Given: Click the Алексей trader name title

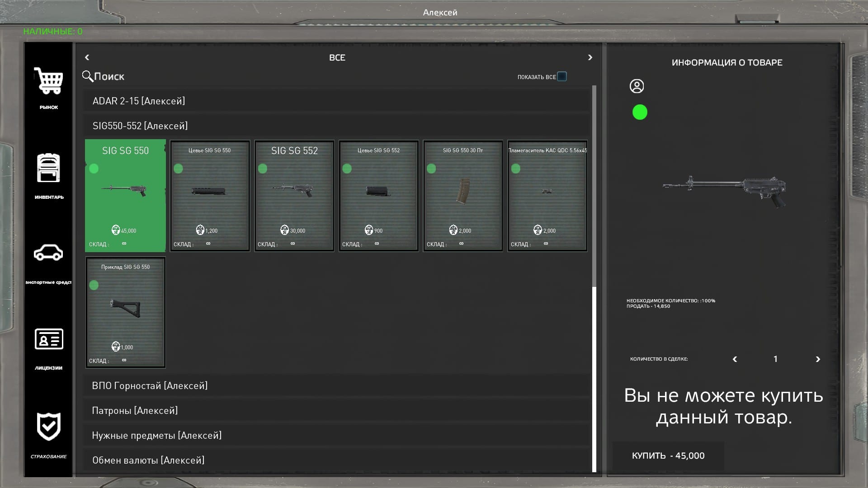Looking at the screenshot, I should point(440,13).
